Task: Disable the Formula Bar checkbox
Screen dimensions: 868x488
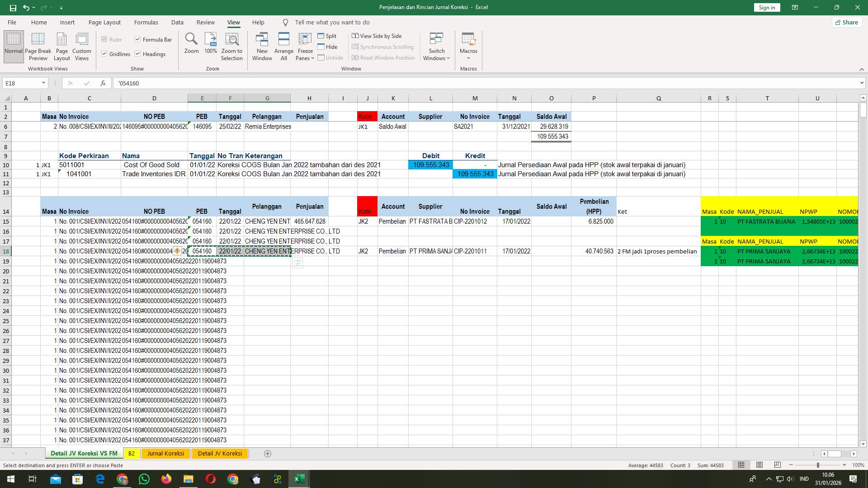Action: point(138,39)
